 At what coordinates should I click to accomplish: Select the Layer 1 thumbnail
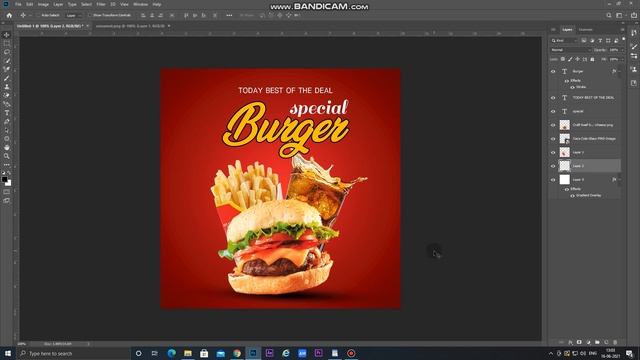click(x=564, y=152)
